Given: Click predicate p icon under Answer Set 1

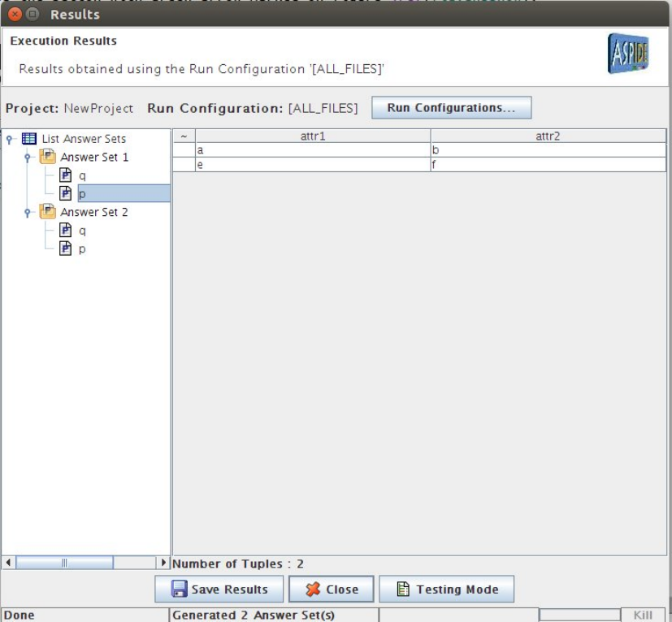Looking at the screenshot, I should 65,193.
